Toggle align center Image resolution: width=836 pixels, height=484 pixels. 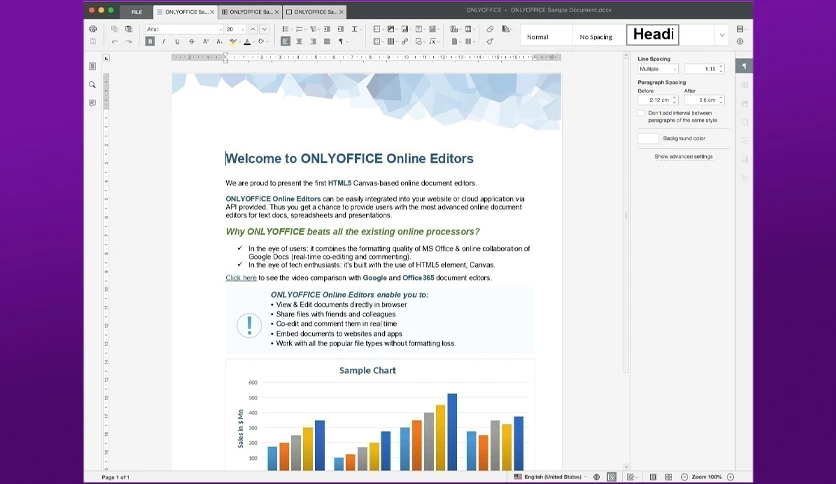pos(299,41)
